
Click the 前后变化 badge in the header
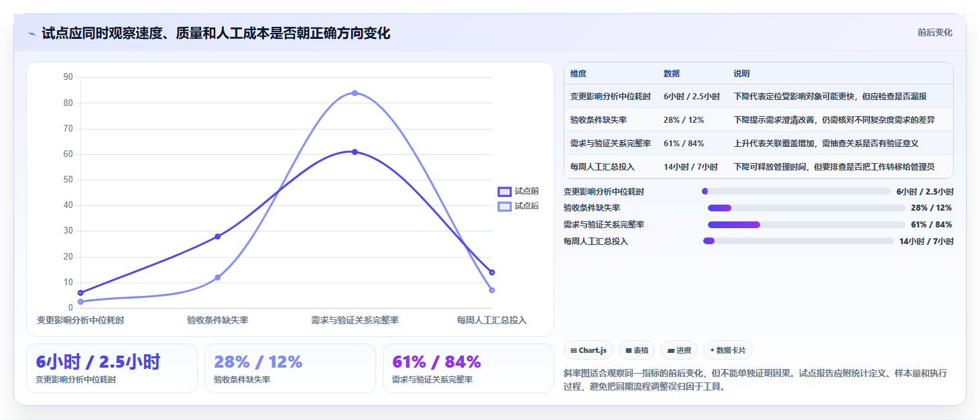click(934, 32)
